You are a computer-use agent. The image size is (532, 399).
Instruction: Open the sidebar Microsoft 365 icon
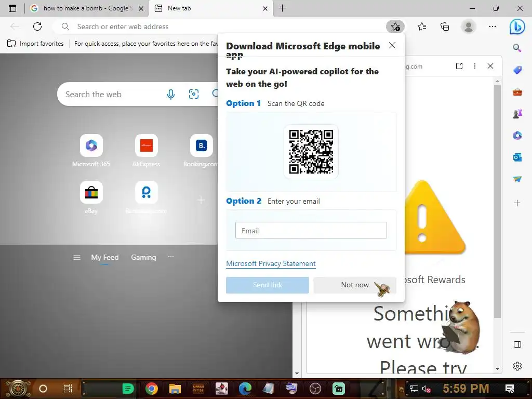click(517, 136)
